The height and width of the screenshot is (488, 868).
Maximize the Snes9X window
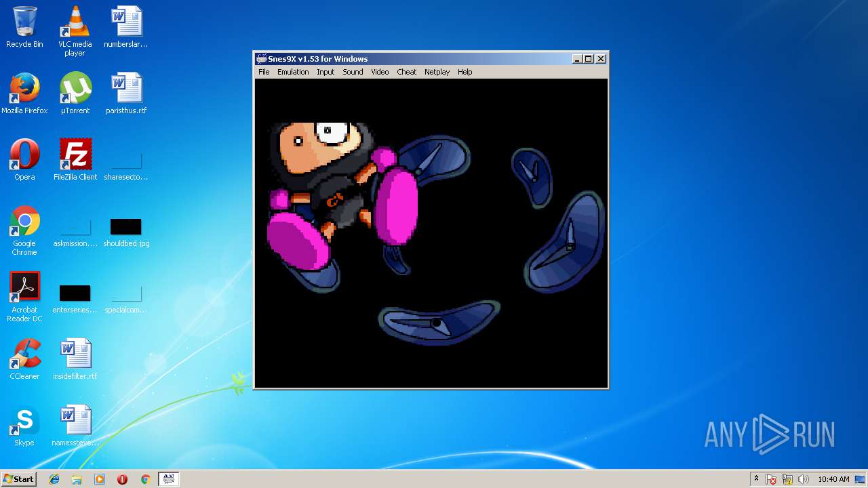(588, 59)
